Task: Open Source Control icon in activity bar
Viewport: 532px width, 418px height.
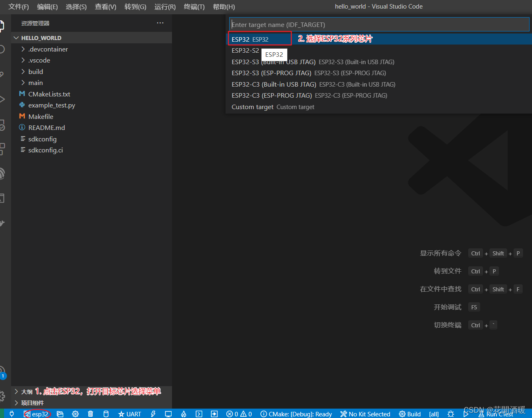Action: tap(2, 74)
